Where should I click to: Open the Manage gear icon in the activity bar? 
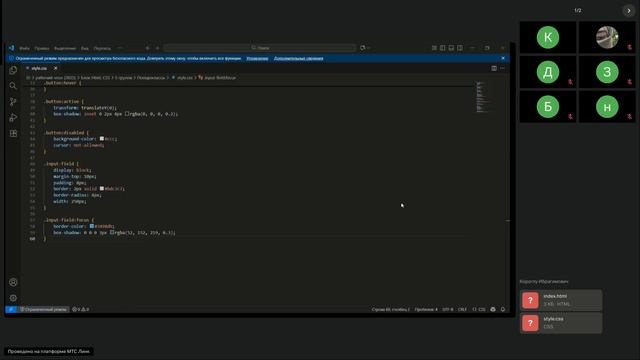coord(13,298)
